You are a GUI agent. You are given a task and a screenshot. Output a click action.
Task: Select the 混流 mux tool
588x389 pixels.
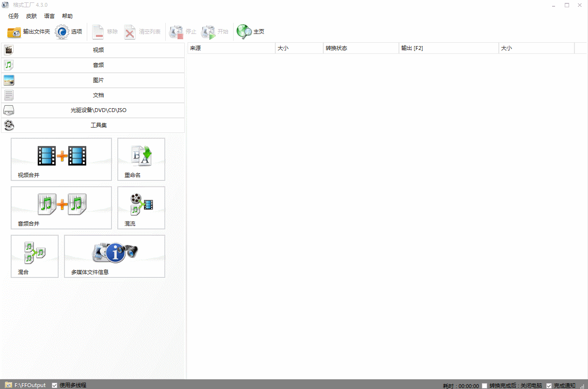[141, 208]
